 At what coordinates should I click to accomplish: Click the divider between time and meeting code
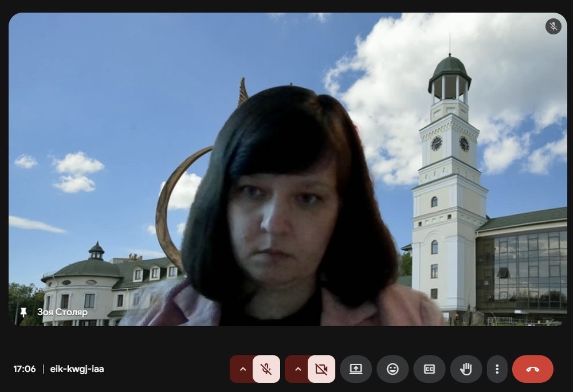pyautogui.click(x=43, y=369)
